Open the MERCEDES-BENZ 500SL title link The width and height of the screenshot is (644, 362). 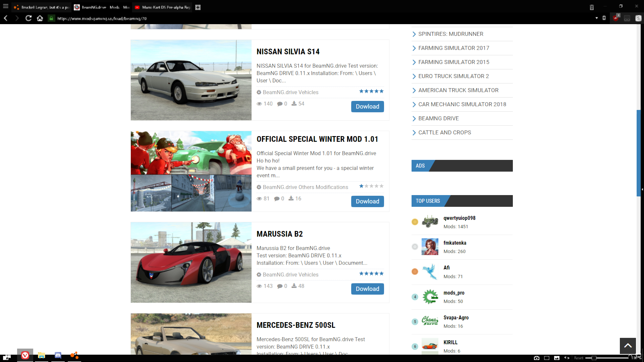[x=296, y=325]
